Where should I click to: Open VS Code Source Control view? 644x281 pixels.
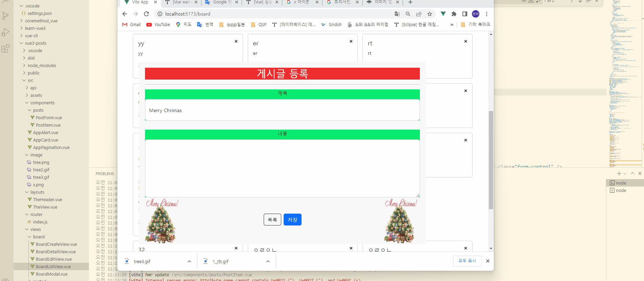5,16
